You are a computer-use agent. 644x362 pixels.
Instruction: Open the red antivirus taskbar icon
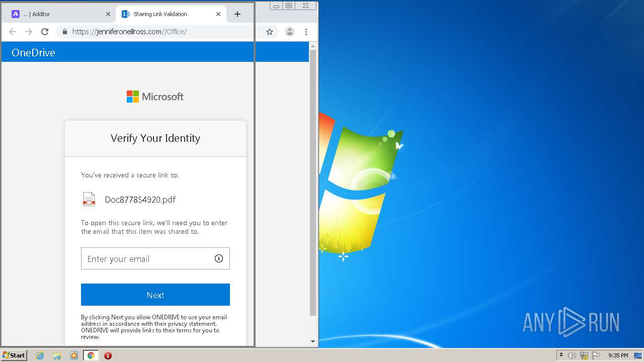click(x=108, y=355)
